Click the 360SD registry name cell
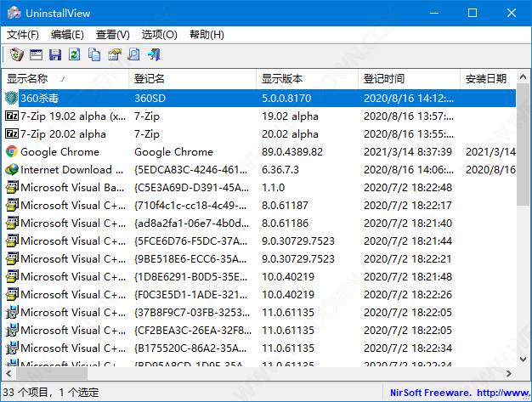The height and width of the screenshot is (402, 532). pos(150,99)
